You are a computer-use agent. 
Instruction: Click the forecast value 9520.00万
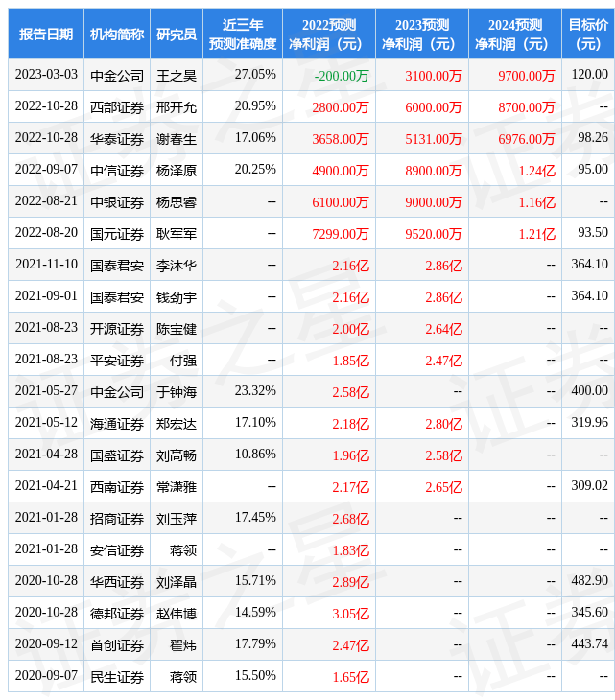(x=434, y=234)
